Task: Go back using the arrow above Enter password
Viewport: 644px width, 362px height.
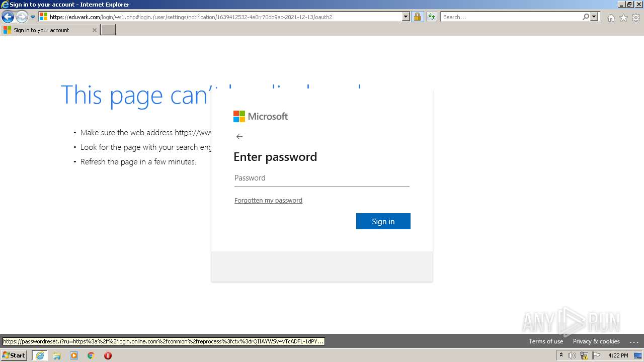Action: 239,137
